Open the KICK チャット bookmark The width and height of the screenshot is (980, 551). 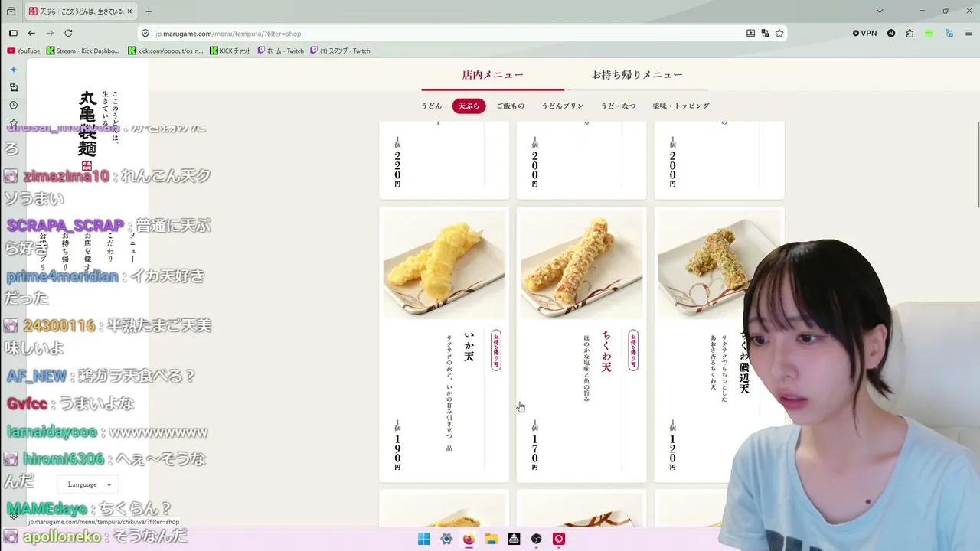[230, 51]
